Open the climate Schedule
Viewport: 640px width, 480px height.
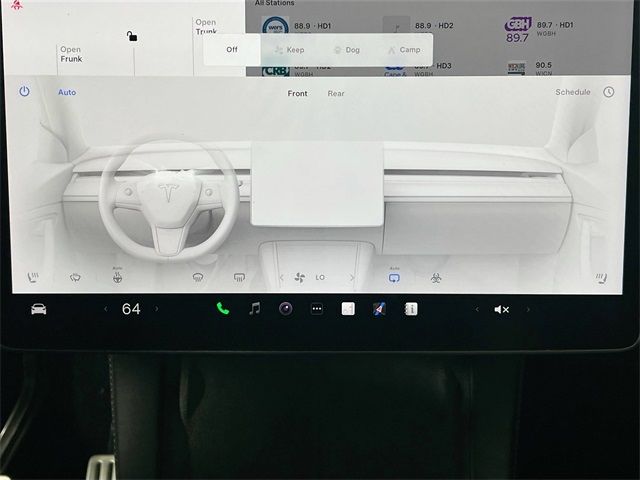(x=573, y=92)
